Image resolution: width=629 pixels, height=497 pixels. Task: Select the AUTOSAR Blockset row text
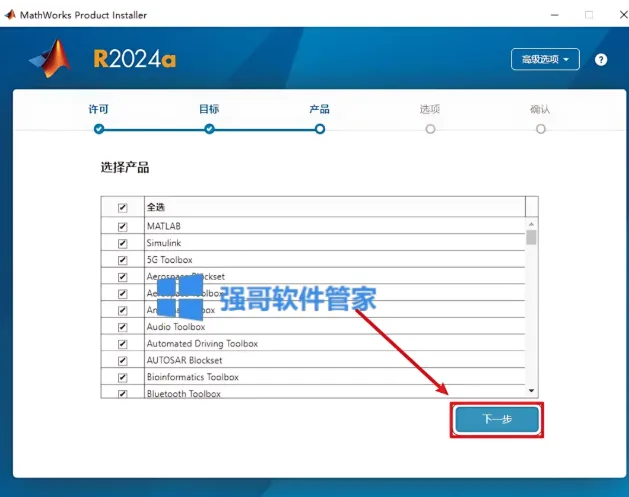coord(184,360)
